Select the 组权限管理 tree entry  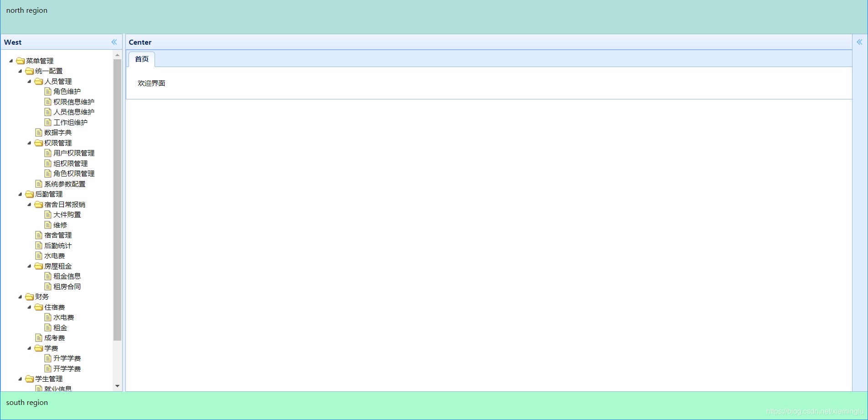click(x=70, y=163)
